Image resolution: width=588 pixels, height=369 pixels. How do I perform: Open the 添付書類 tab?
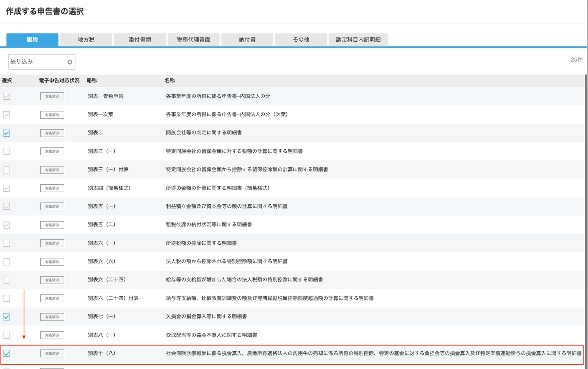click(x=140, y=40)
